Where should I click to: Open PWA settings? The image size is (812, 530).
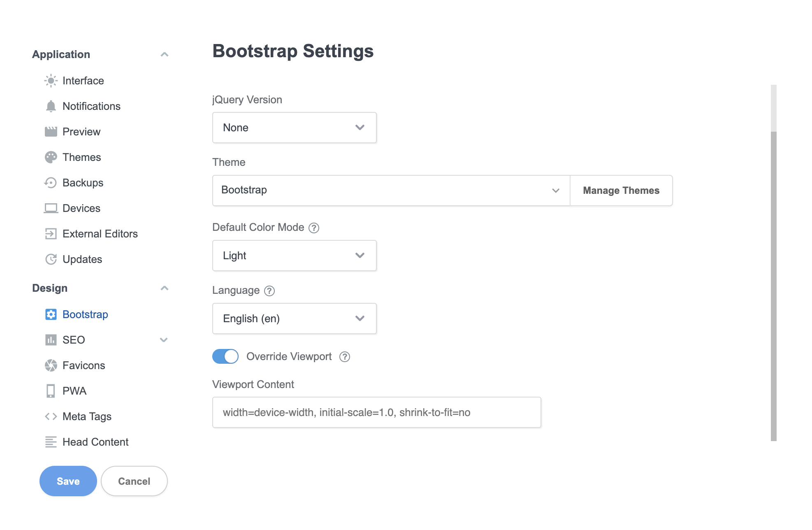(x=74, y=391)
